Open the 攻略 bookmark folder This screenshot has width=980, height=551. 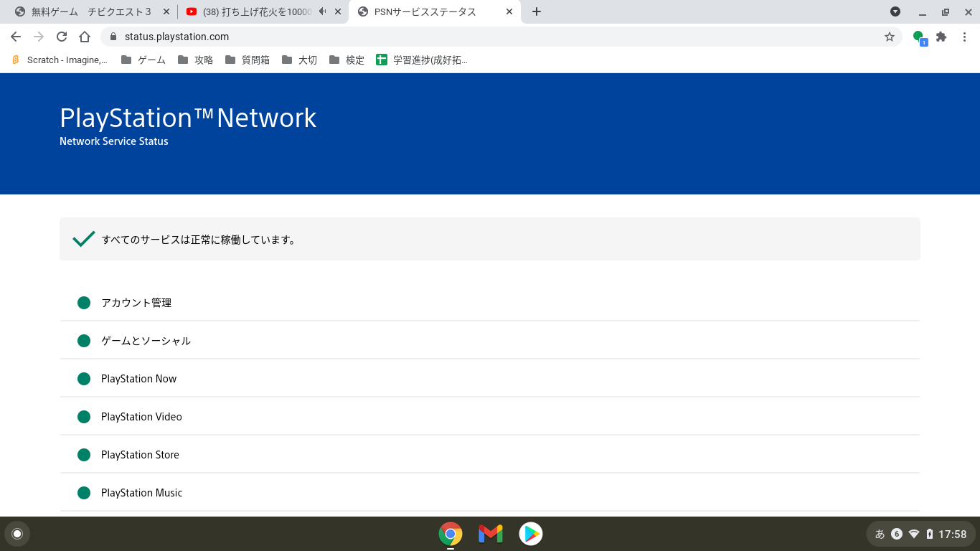pos(196,60)
